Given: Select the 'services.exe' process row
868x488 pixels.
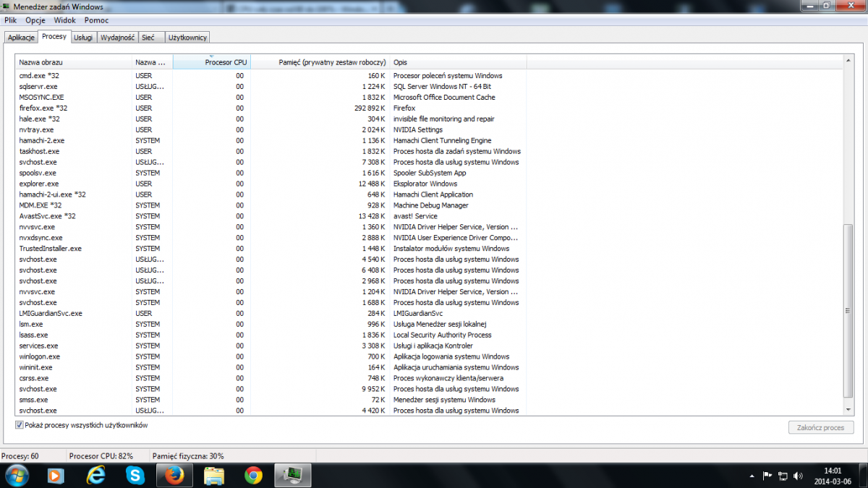Looking at the screenshot, I should click(271, 346).
